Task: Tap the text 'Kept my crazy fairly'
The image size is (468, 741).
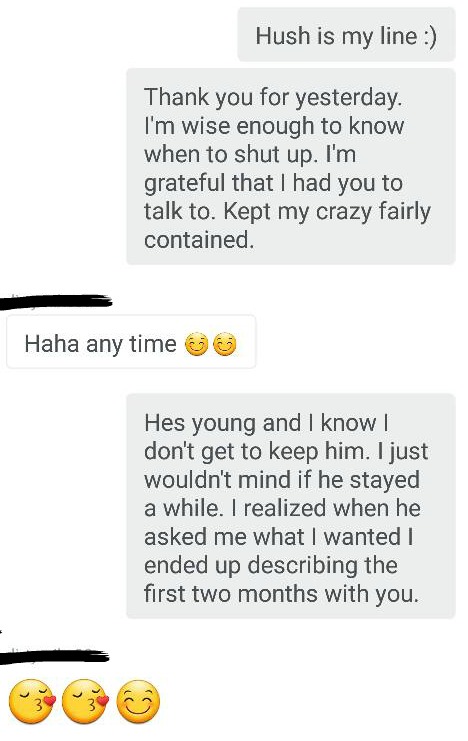Action: coord(327,212)
